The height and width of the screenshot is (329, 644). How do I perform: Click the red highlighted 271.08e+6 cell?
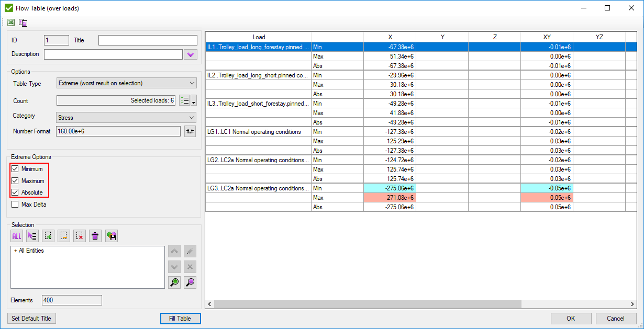[390, 198]
